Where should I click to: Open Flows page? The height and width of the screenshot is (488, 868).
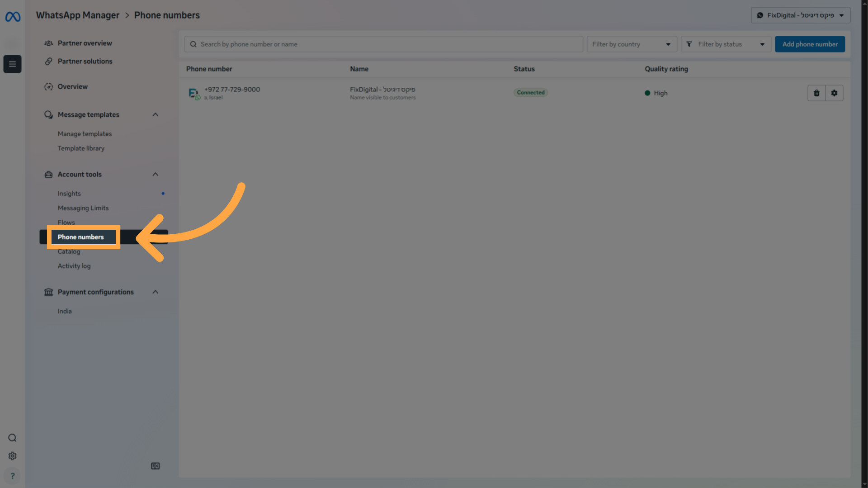point(66,223)
